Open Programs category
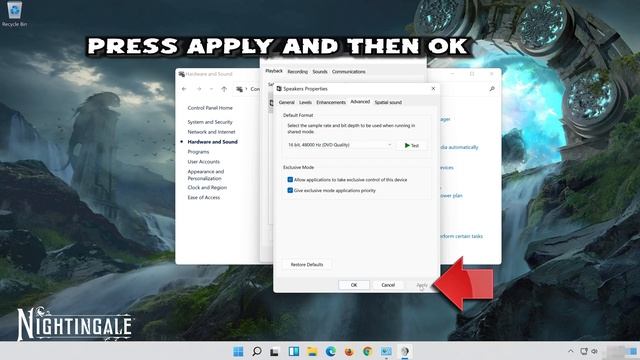Screen dimensions: 640x360 click(198, 152)
